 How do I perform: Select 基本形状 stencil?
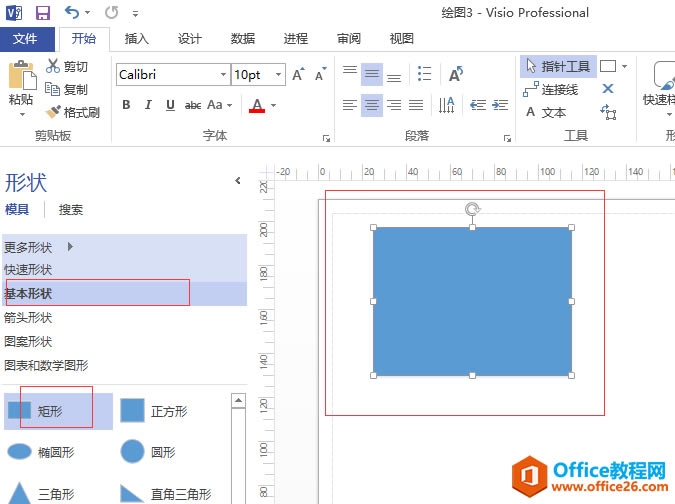coord(124,294)
